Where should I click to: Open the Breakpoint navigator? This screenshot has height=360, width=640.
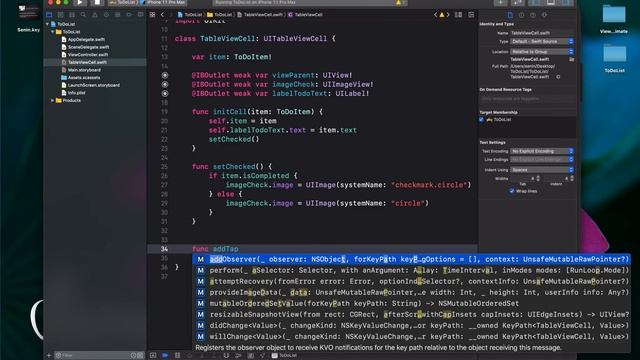[129, 15]
